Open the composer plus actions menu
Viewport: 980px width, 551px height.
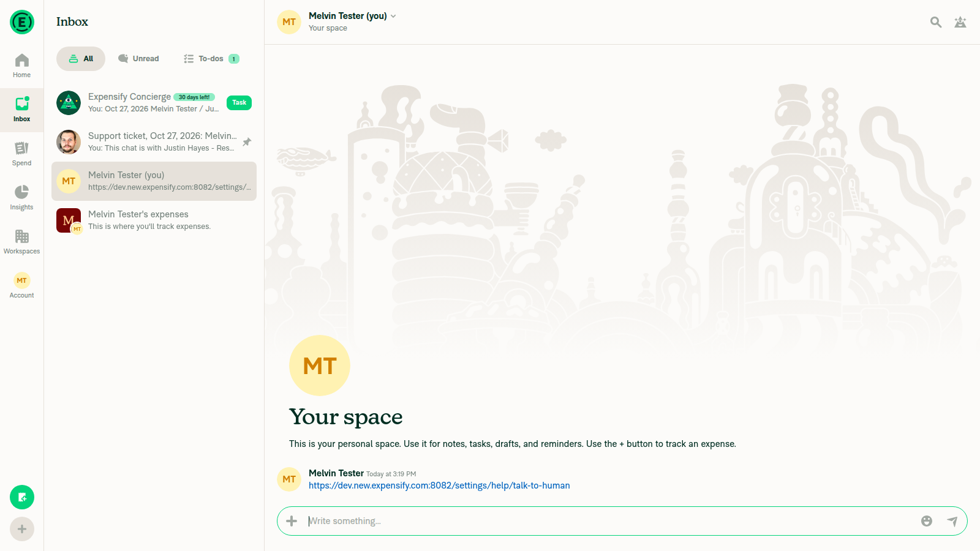(292, 521)
